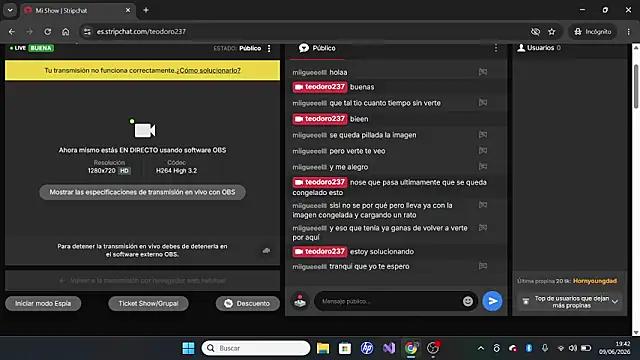Open the Incógnito profile button
640x360 pixels.
[593, 31]
